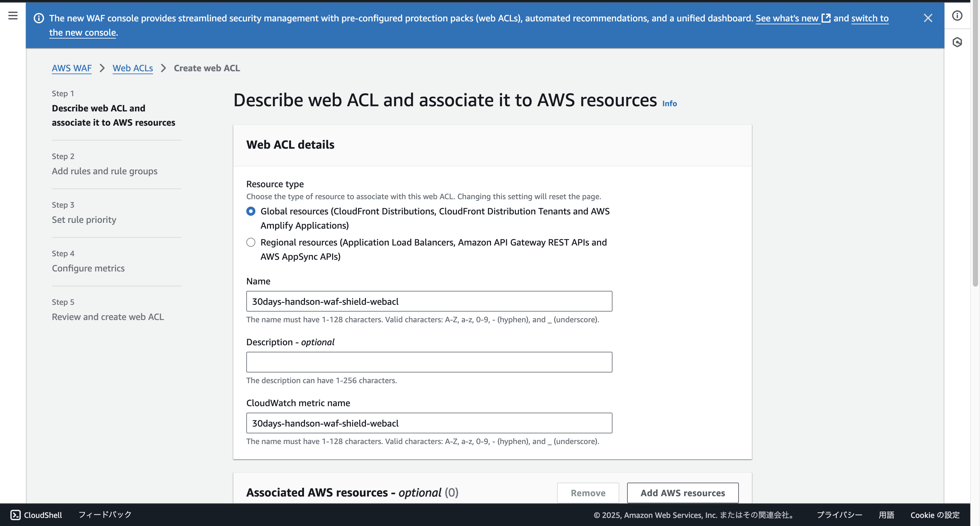Open Step 2 Add rules and rule groups
Image resolution: width=980 pixels, height=526 pixels.
pos(105,171)
